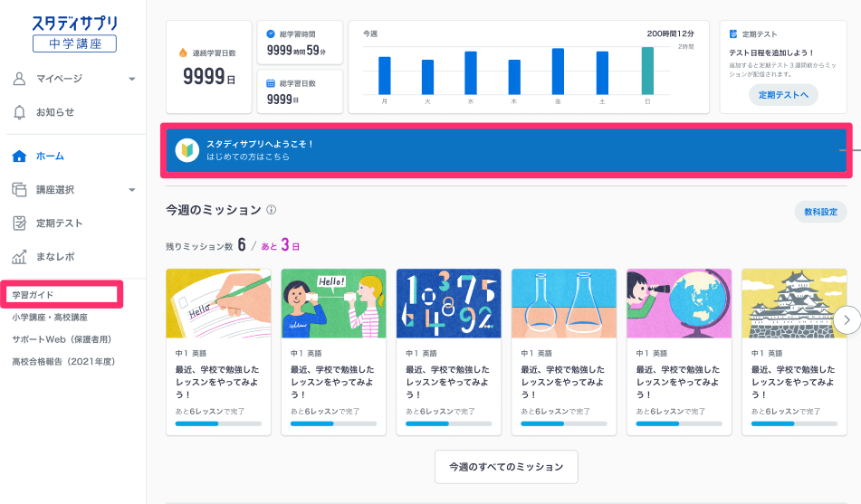
Task: Click the 講座選択 course icon
Action: (19, 190)
